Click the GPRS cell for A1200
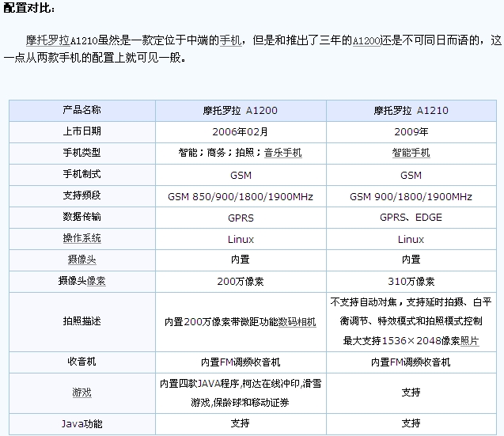The height and width of the screenshot is (436, 504). (x=241, y=218)
